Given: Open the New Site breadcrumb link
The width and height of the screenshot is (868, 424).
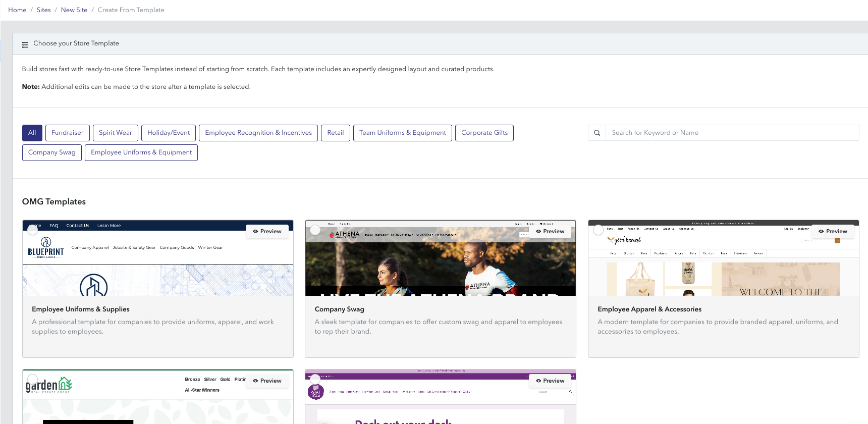Looking at the screenshot, I should pyautogui.click(x=74, y=10).
